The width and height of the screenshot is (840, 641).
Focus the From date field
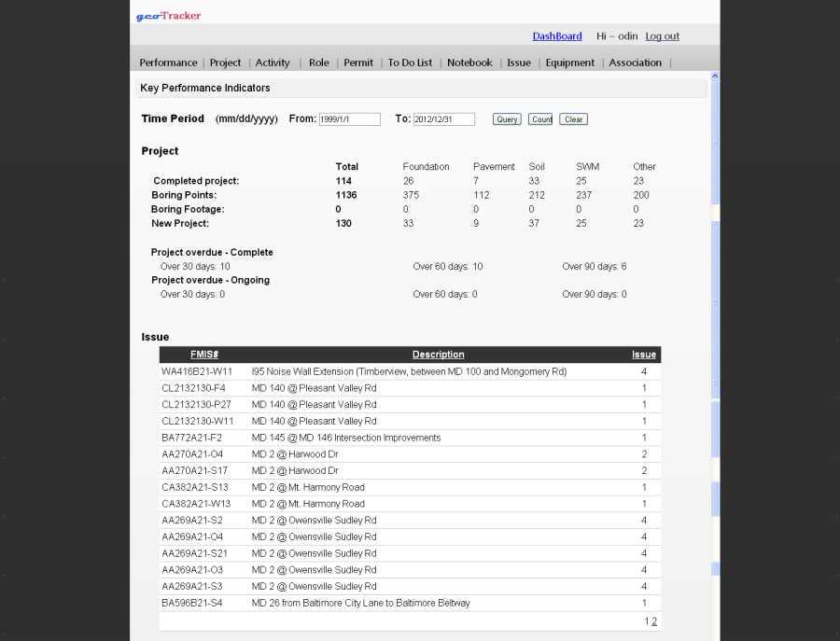tap(349, 119)
